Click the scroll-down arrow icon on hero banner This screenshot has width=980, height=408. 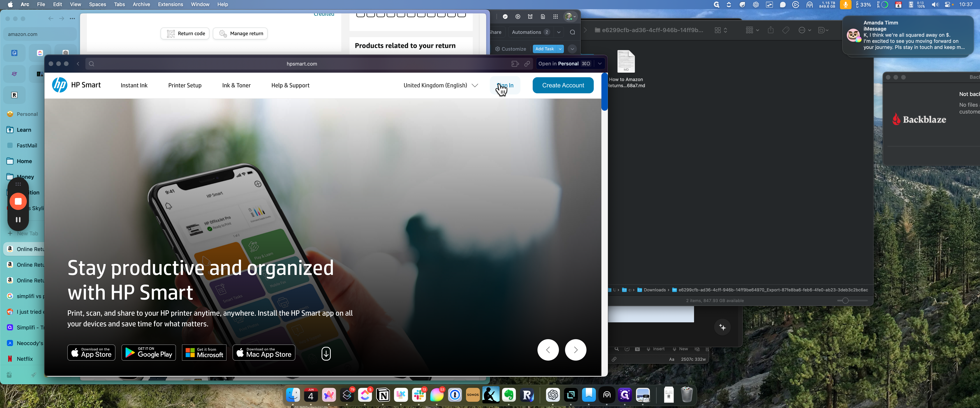[x=326, y=353]
